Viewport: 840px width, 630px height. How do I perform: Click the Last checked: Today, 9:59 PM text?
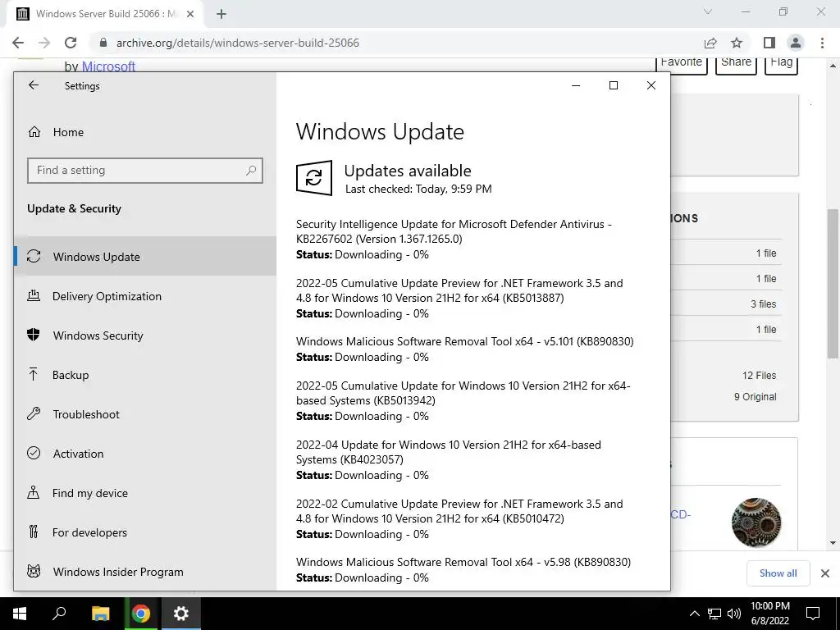coord(418,189)
